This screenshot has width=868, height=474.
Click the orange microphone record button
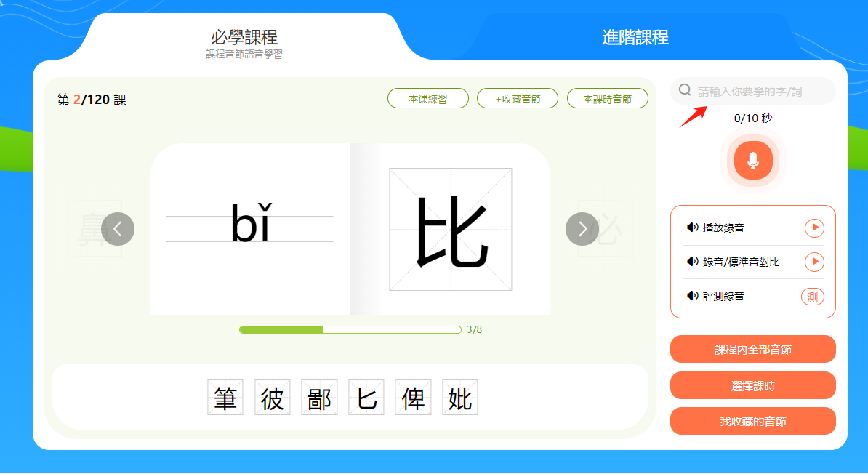[753, 161]
